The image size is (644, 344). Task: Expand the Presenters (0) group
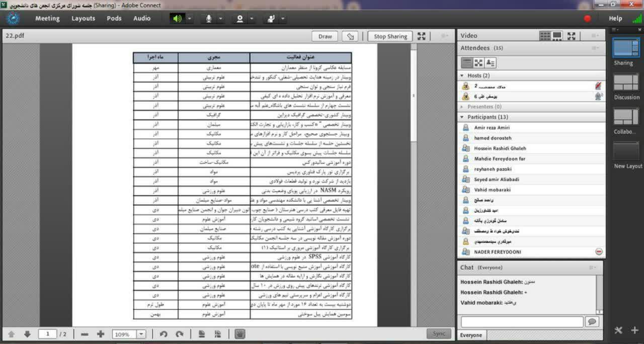pos(462,107)
